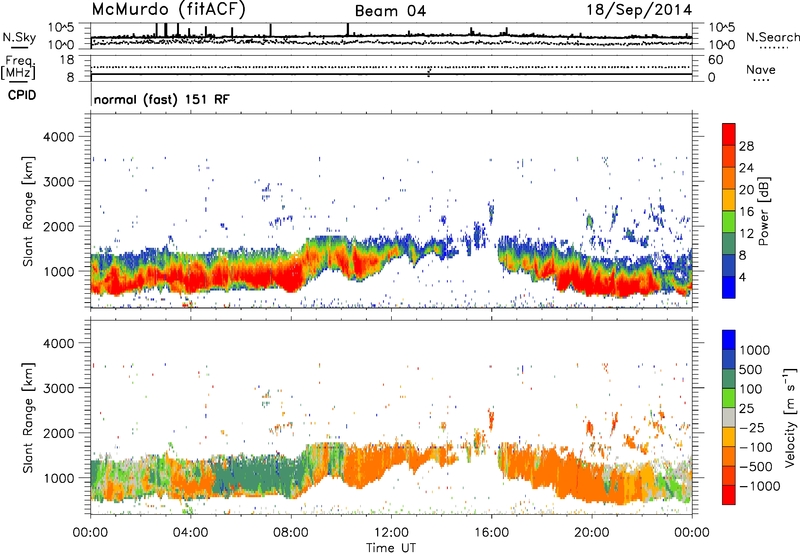This screenshot has height=554, width=800.
Task: Click the '60' Nave axis tick
Action: [x=715, y=60]
